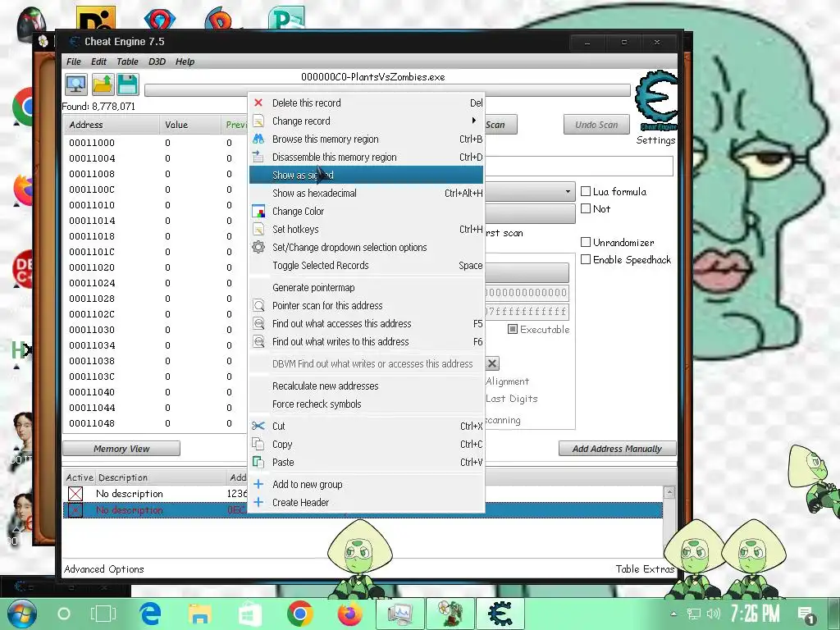Click the Set hotkeys icon
Screen dimensions: 840x630
[x=258, y=230]
